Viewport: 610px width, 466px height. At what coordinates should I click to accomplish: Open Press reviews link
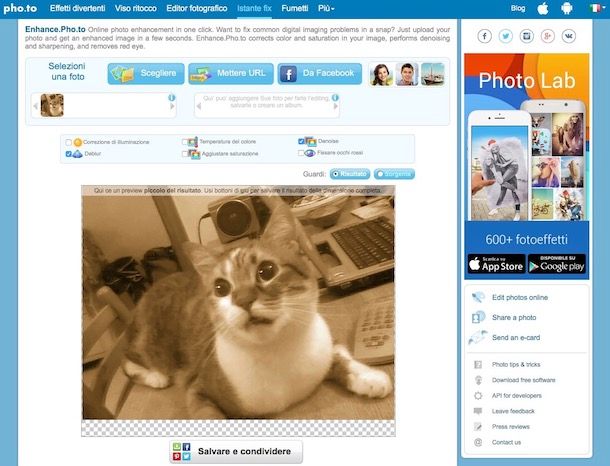[x=510, y=427]
